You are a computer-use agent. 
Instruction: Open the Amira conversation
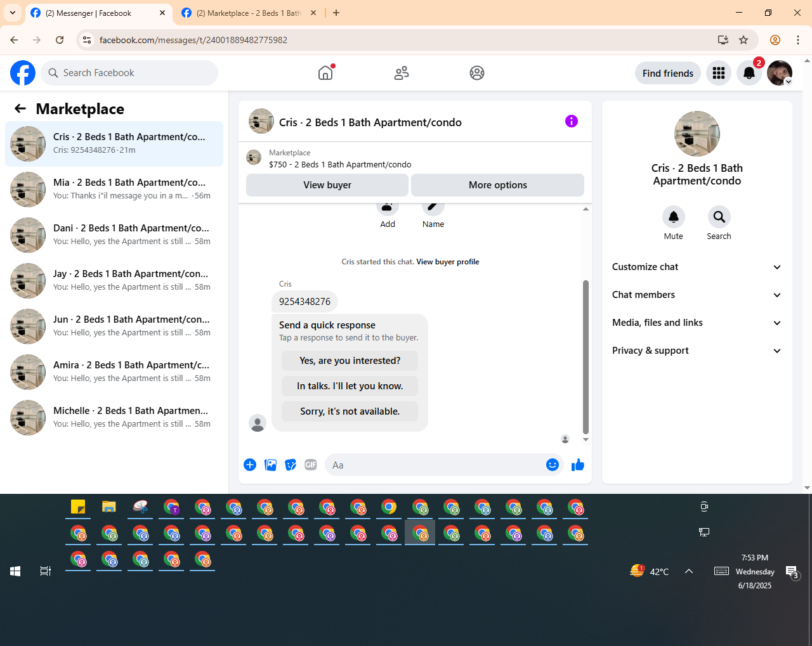coord(114,372)
